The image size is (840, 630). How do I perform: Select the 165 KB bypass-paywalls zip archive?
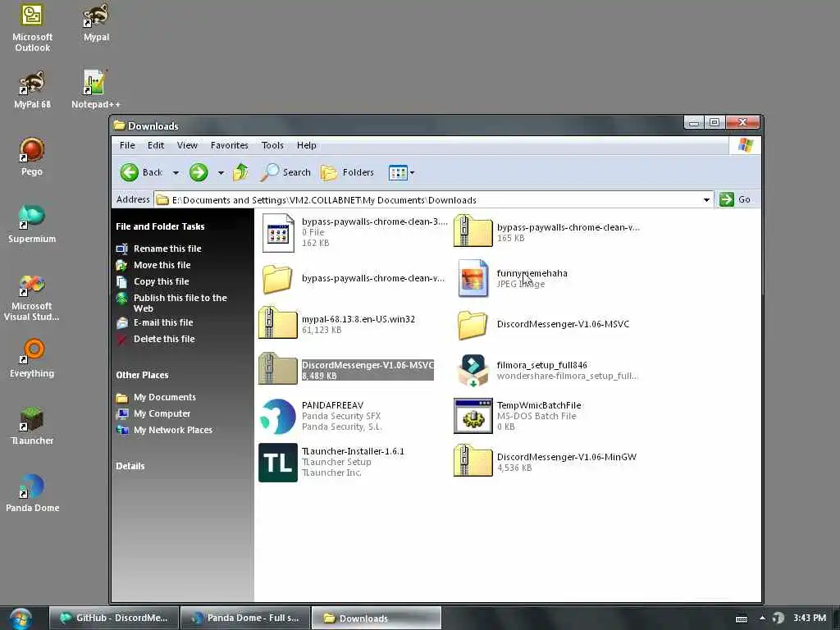[546, 232]
